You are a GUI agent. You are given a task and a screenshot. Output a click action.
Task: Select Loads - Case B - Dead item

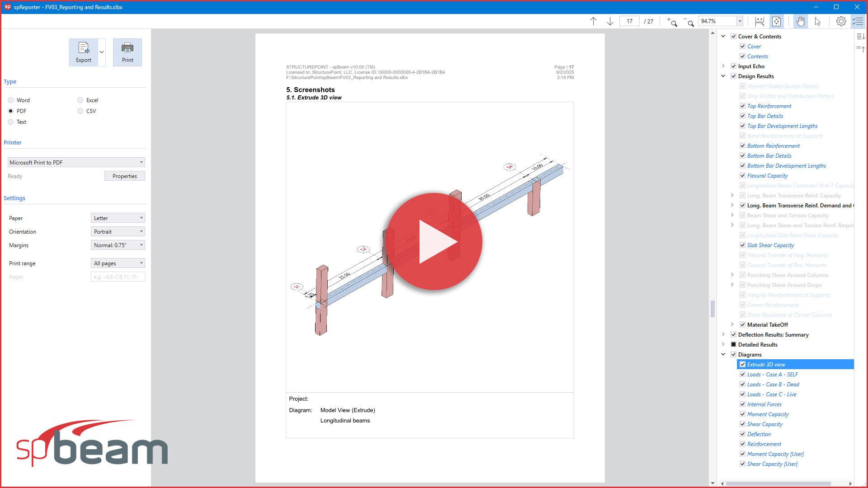773,385
